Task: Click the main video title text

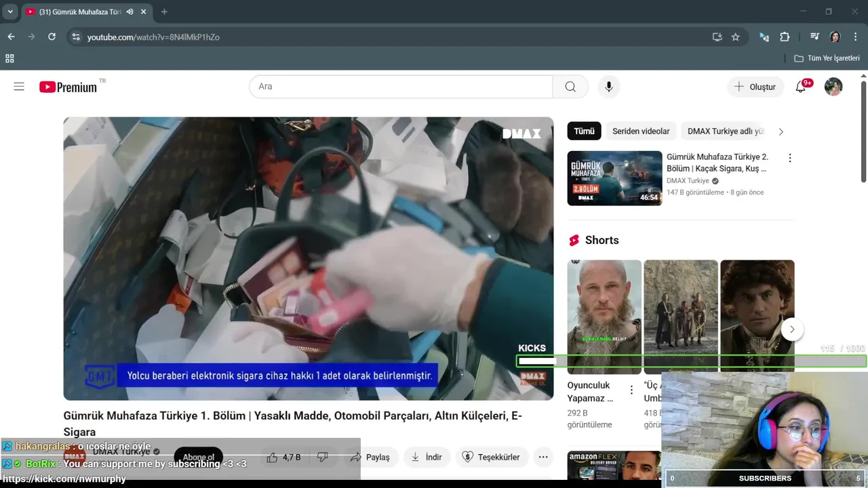Action: (x=293, y=424)
